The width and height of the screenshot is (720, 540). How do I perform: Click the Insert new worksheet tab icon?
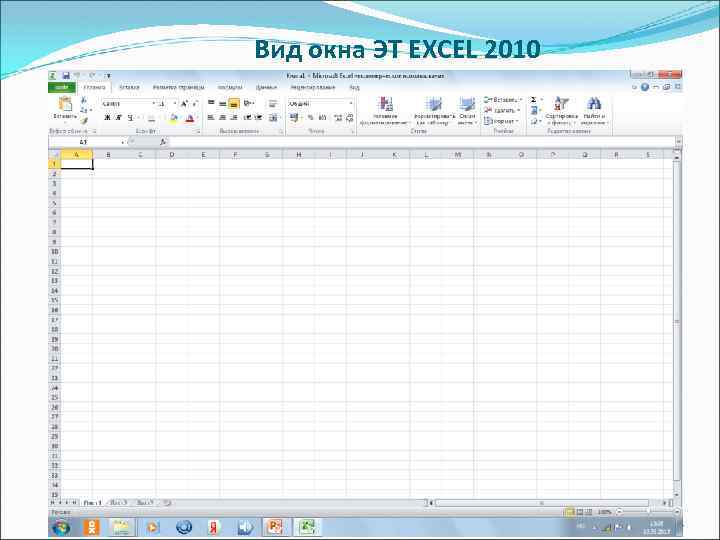pyautogui.click(x=167, y=503)
